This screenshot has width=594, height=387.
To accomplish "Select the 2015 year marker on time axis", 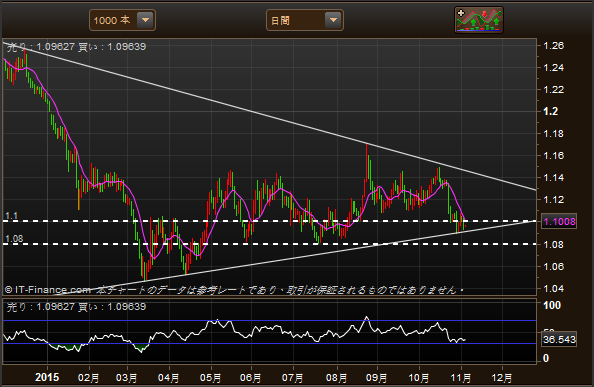I will click(x=47, y=378).
